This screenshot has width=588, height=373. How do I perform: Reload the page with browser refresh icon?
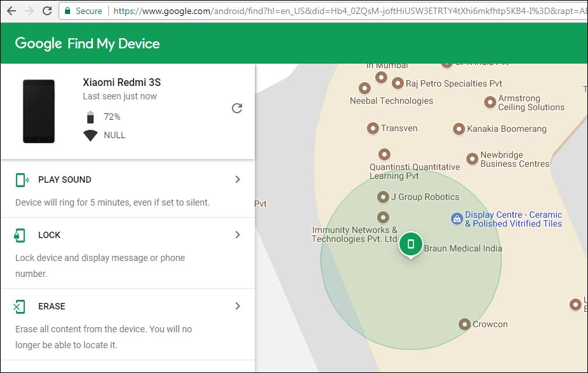click(x=47, y=11)
